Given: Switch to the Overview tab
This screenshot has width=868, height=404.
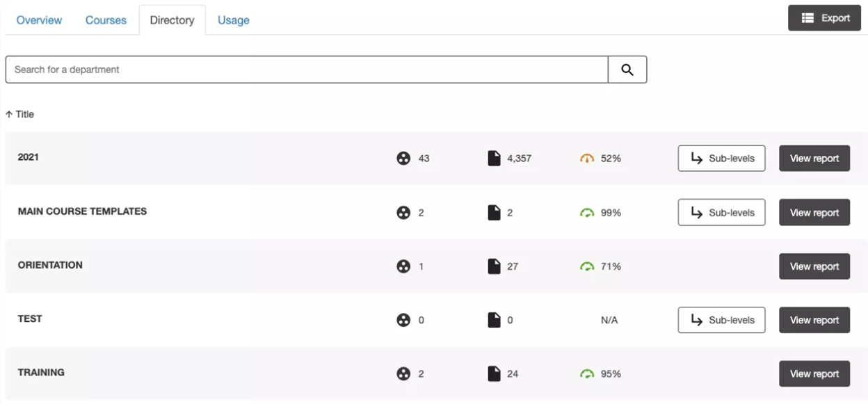Looking at the screenshot, I should (x=39, y=20).
